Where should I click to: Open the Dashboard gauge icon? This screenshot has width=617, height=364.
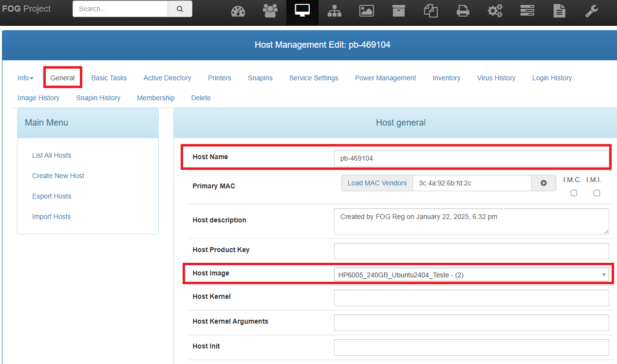[x=238, y=11]
